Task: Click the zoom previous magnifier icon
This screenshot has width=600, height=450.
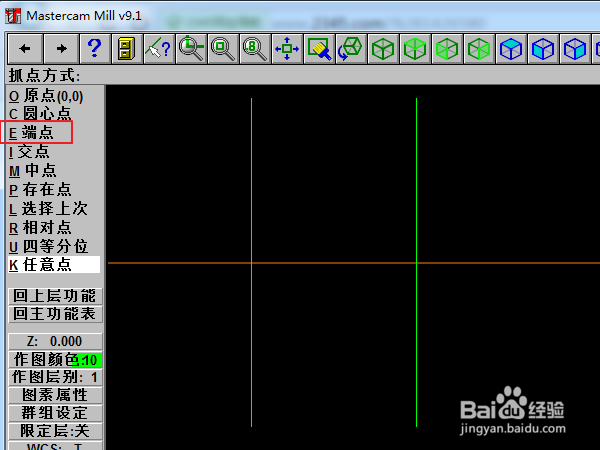Action: pyautogui.click(x=191, y=49)
